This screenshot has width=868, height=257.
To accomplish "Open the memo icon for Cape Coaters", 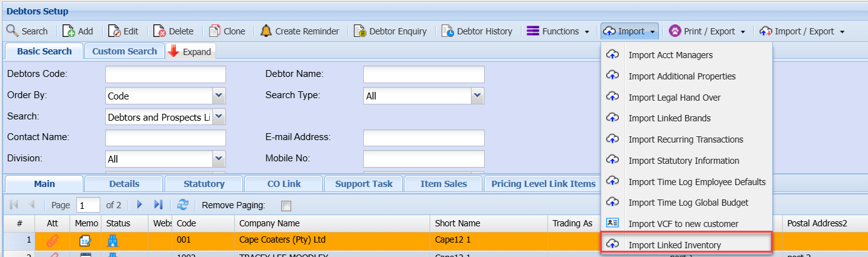I will point(85,240).
